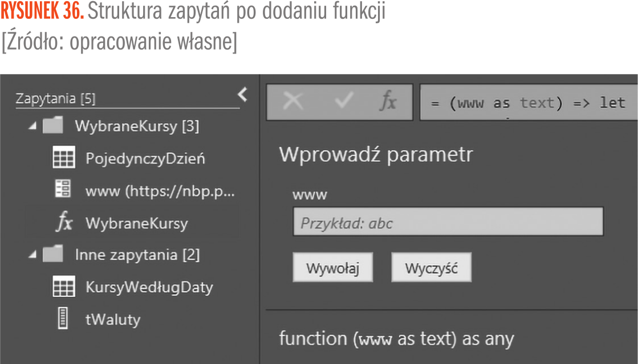
Task: Click the www parameter input field
Action: point(448,222)
